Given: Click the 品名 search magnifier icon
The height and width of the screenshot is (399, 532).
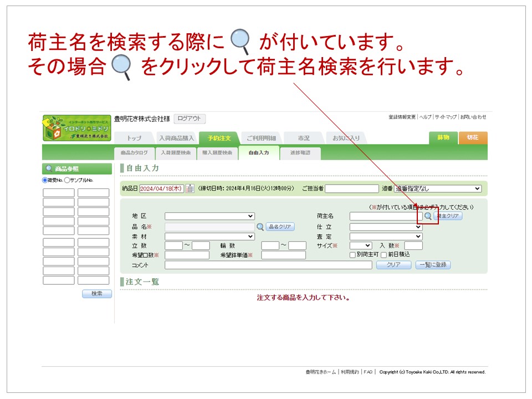Looking at the screenshot, I should click(x=260, y=227).
